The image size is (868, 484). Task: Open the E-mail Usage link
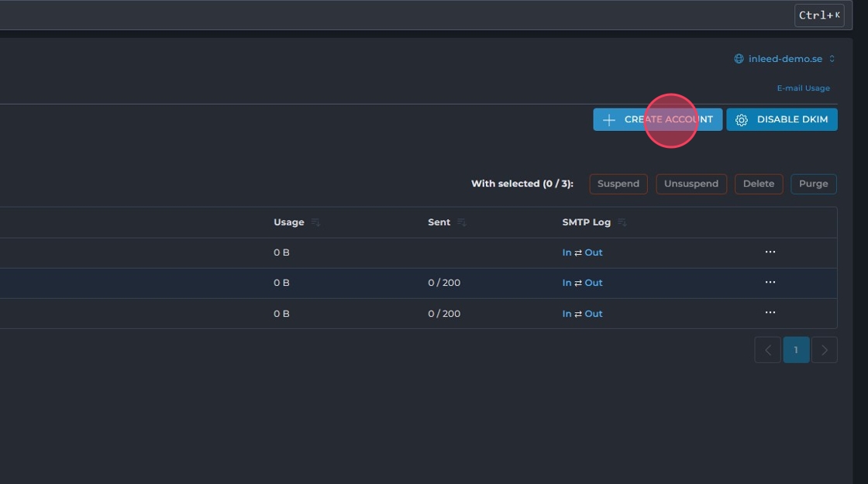click(x=803, y=88)
